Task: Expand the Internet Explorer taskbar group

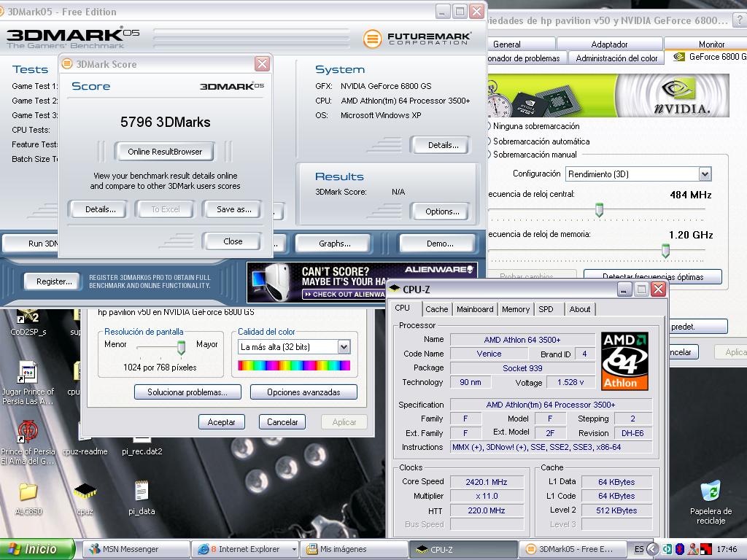Action: point(294,549)
